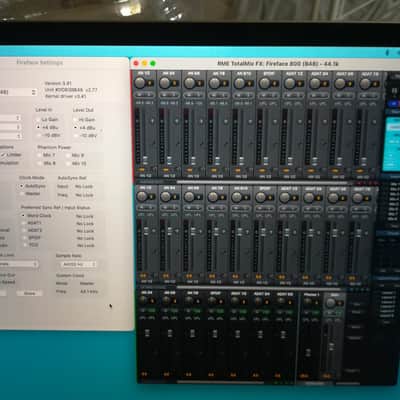Click orange level readout under input AN 1/2

pos(141,170)
